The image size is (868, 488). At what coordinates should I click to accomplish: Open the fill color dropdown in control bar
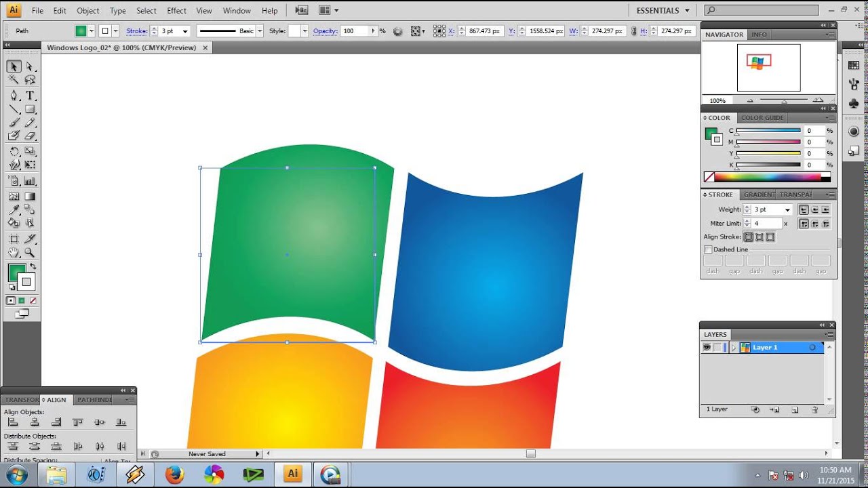click(x=92, y=31)
